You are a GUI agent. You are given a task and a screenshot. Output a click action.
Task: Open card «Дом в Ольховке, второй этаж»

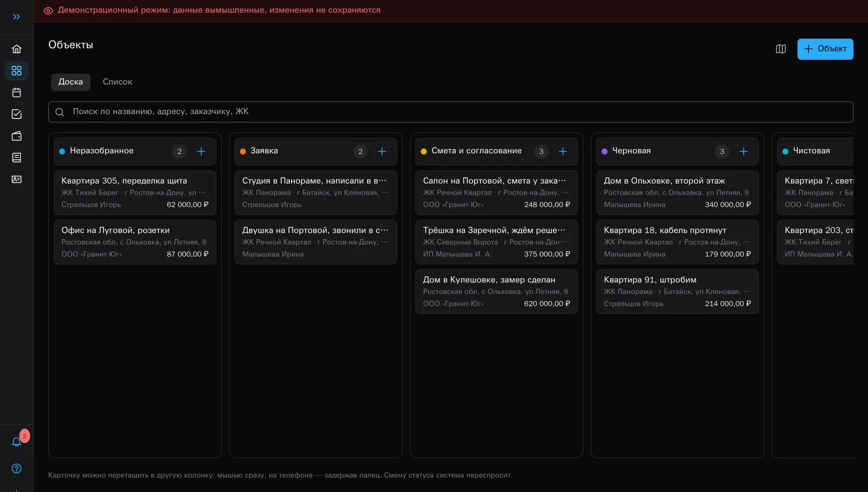[678, 193]
